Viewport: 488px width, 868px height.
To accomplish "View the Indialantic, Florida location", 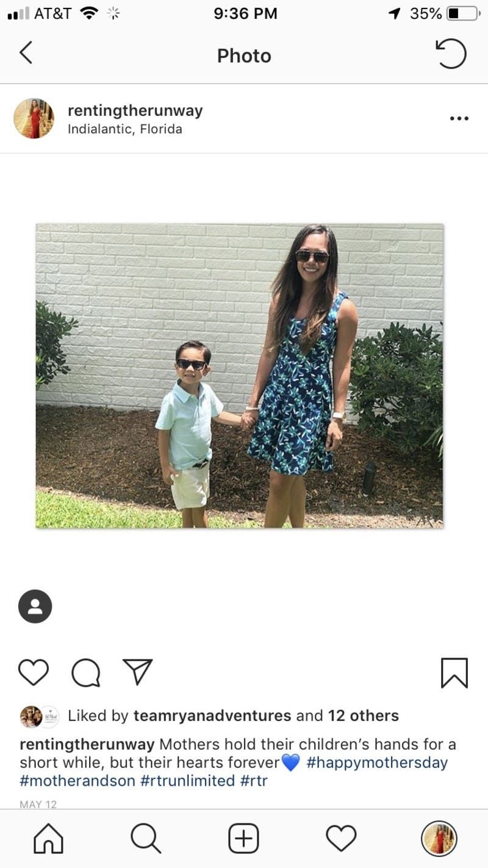I will 124,129.
